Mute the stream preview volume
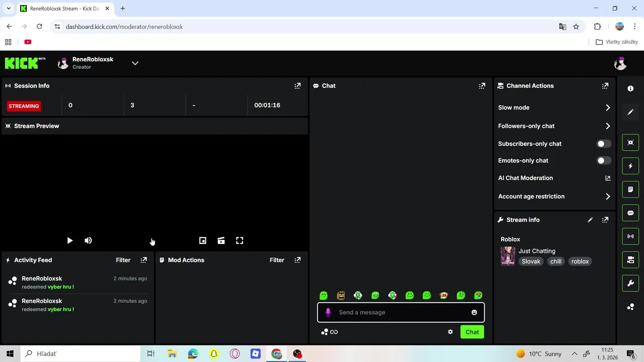The image size is (644, 362). pos(88,241)
